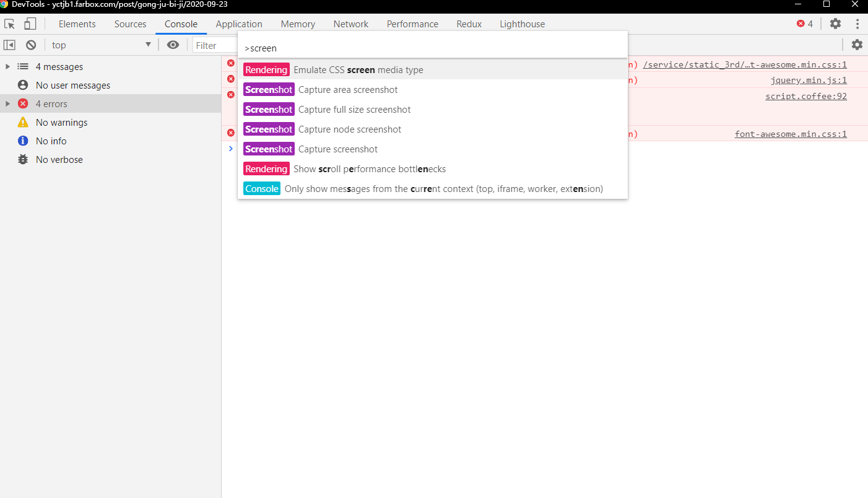Open the script.coffee:92 source link
The width and height of the screenshot is (868, 498).
pyautogui.click(x=805, y=96)
